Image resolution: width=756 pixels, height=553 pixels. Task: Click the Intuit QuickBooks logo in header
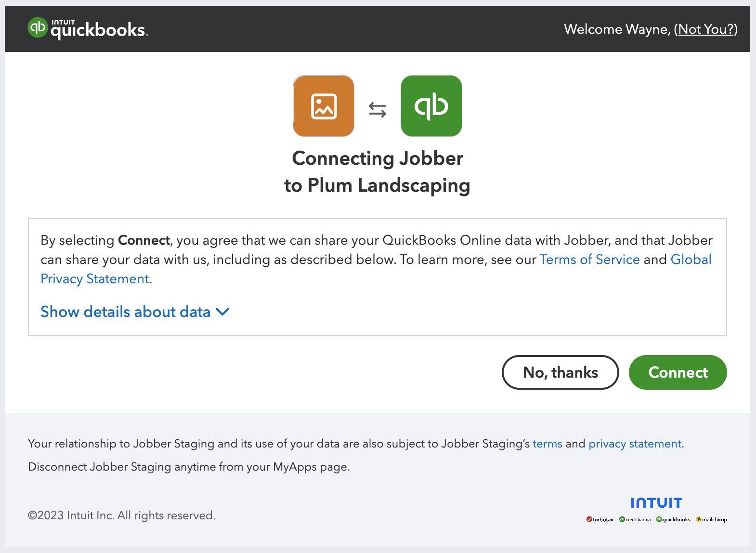coord(88,29)
